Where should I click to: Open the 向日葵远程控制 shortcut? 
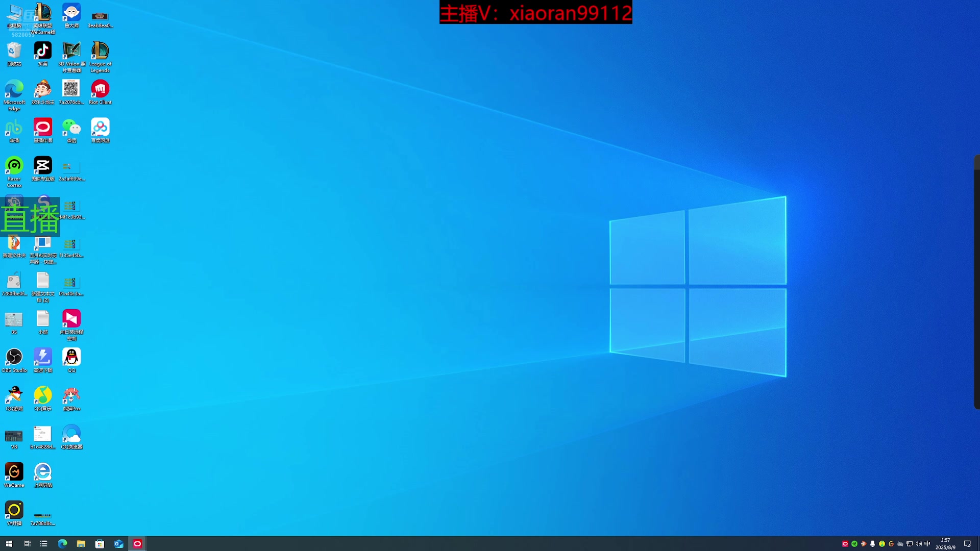click(71, 325)
